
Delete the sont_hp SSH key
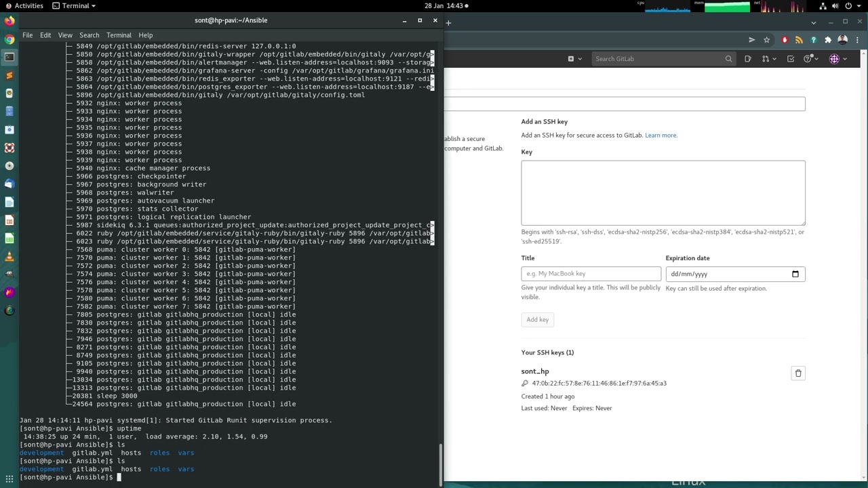798,373
